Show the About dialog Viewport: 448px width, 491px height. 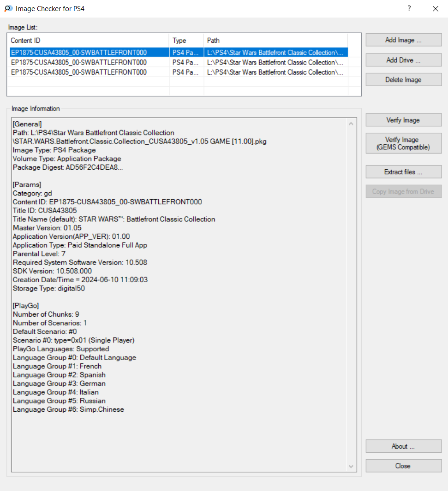point(404,447)
